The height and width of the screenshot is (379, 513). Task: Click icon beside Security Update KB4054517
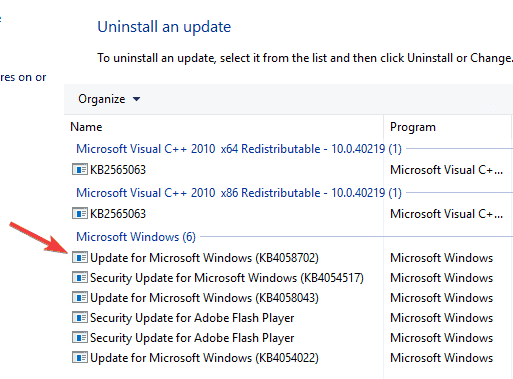tap(80, 278)
